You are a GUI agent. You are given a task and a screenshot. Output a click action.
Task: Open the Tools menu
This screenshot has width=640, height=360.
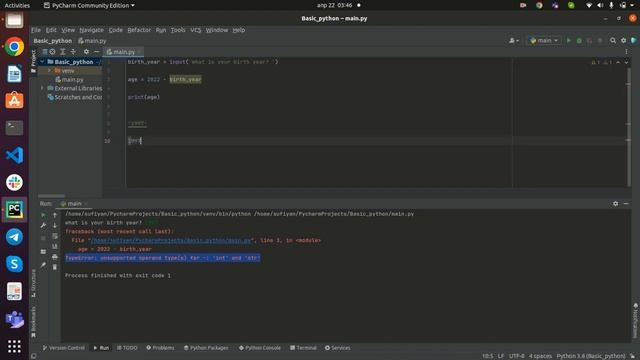pos(178,30)
